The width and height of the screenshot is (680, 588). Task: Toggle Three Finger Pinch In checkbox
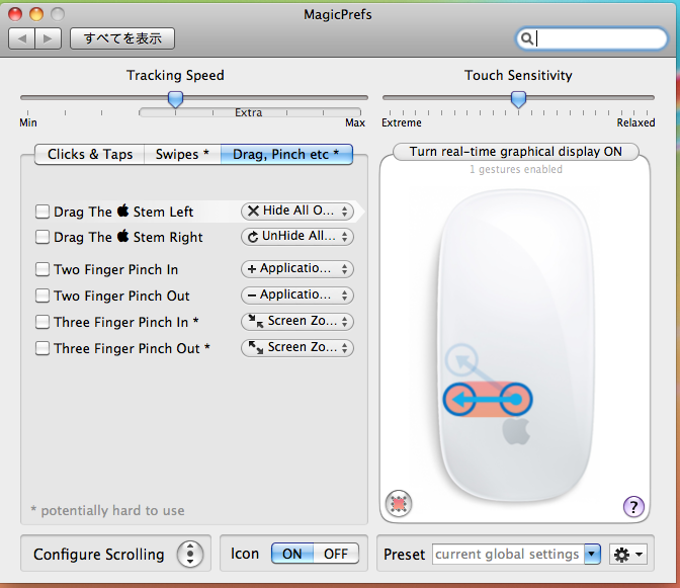pyautogui.click(x=42, y=322)
